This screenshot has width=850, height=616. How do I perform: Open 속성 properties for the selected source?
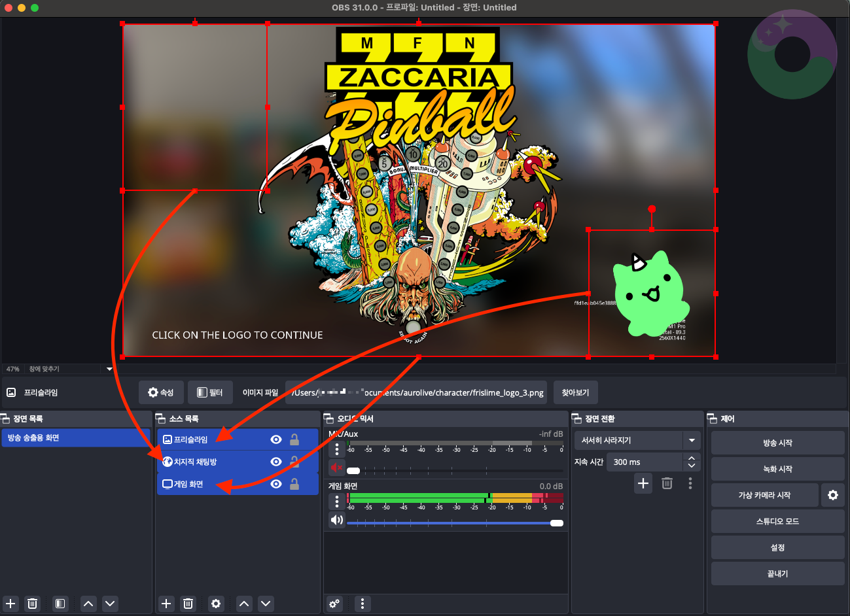161,392
